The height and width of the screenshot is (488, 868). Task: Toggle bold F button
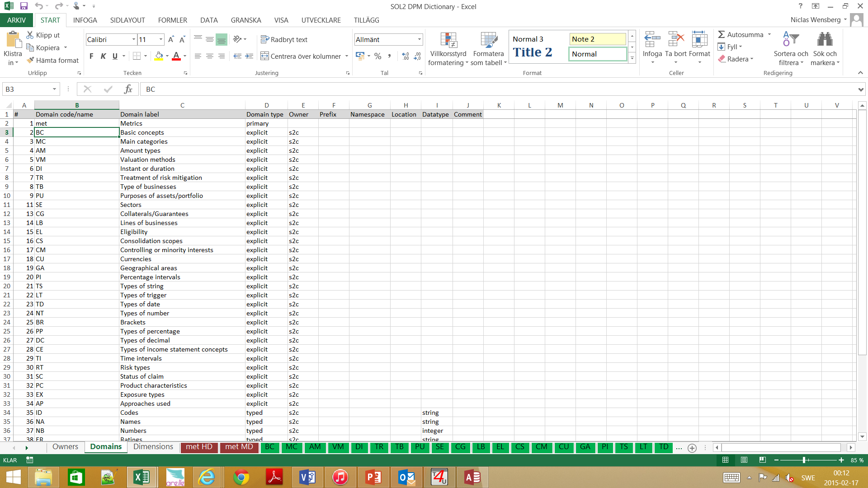[x=91, y=56]
